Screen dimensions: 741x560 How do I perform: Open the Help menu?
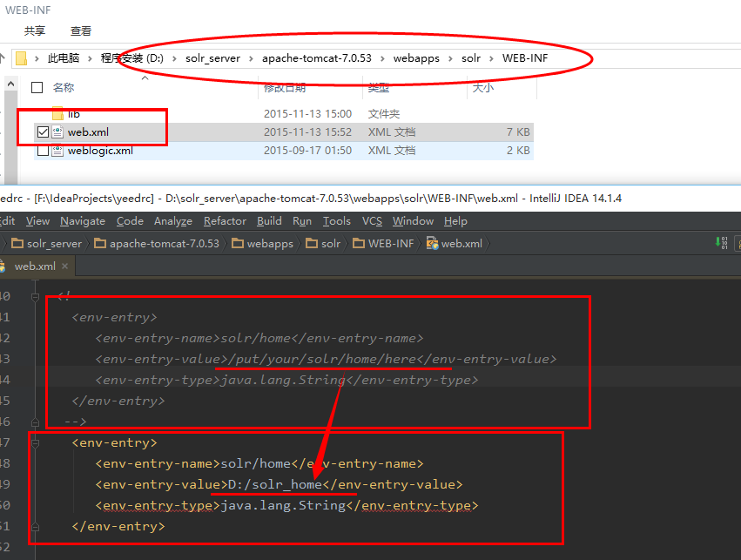(455, 220)
